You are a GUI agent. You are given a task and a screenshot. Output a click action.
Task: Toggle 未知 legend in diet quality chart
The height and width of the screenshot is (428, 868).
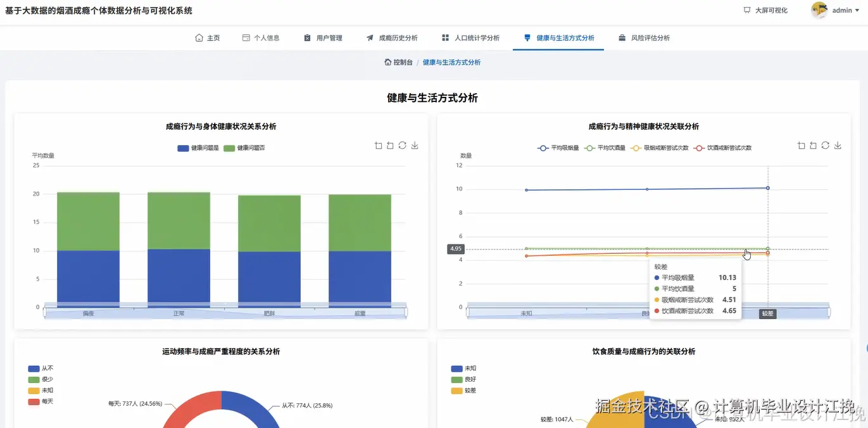click(x=464, y=368)
